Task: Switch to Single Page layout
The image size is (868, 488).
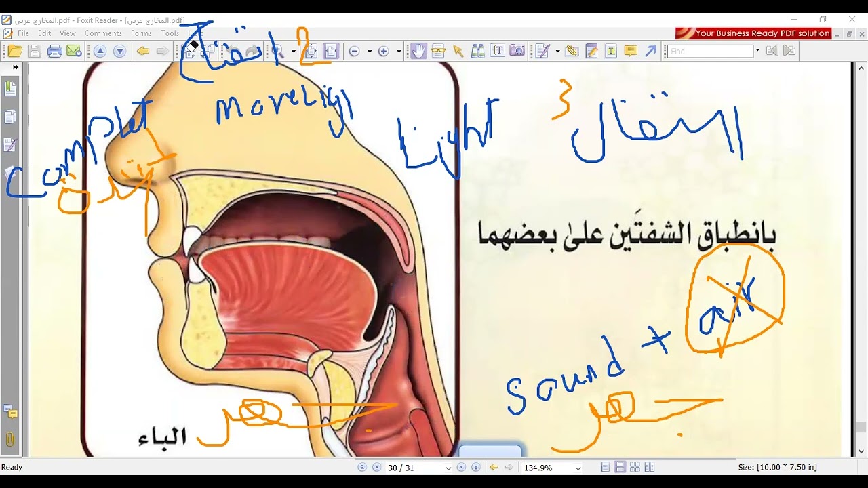Action: coord(605,468)
